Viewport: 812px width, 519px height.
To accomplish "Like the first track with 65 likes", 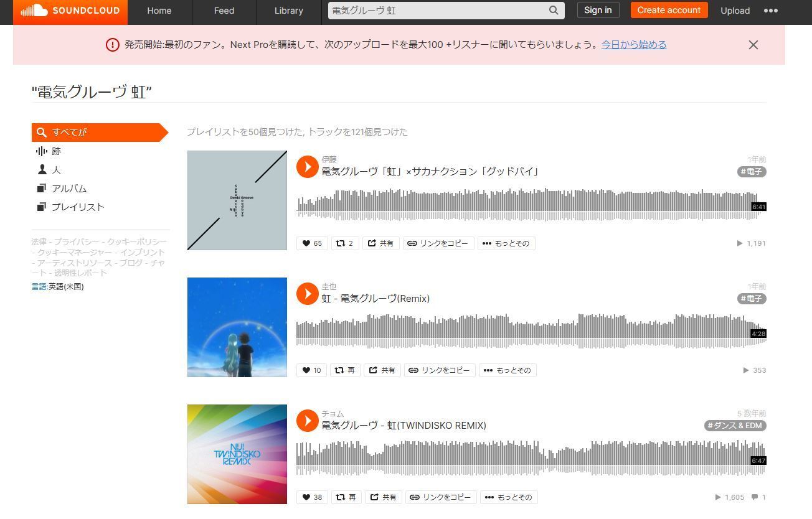I will click(x=312, y=243).
